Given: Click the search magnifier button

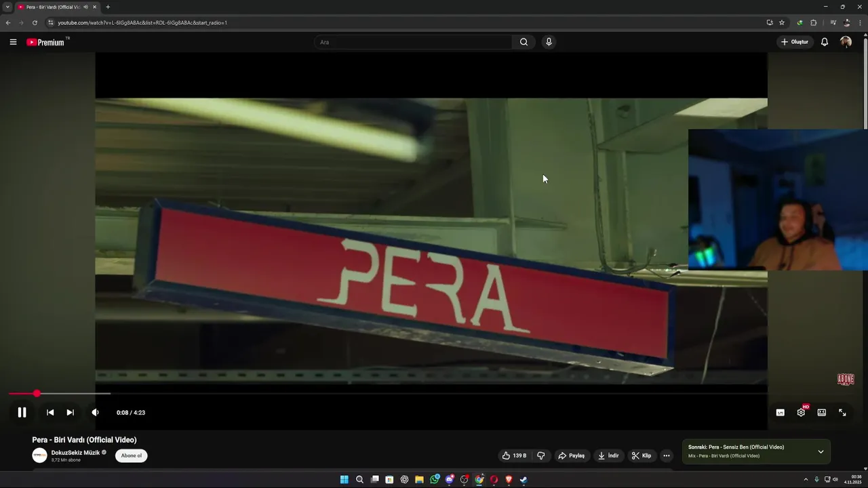Looking at the screenshot, I should 524,42.
